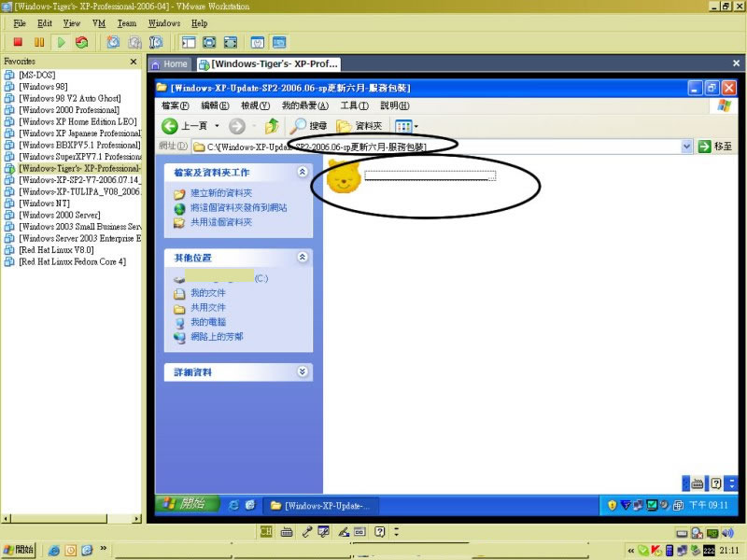747x560 pixels.
Task: Click 將這個資料夾發佈到網站 link
Action: (239, 207)
